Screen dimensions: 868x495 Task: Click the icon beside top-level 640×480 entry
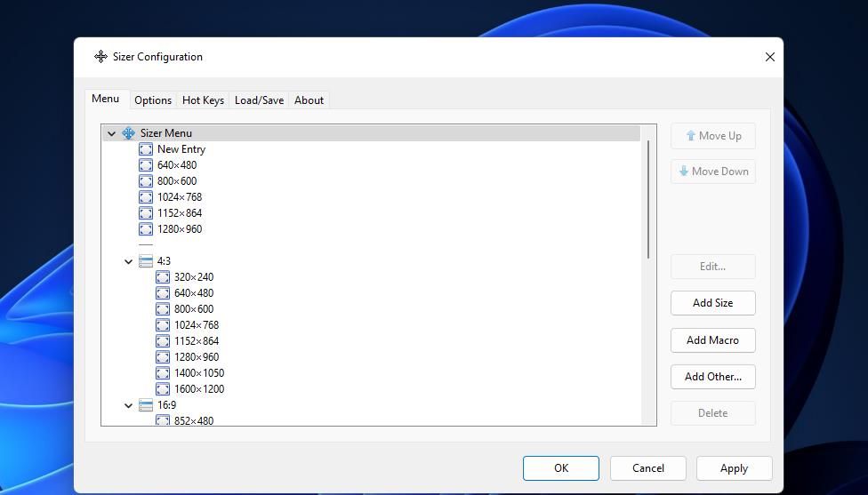click(146, 165)
